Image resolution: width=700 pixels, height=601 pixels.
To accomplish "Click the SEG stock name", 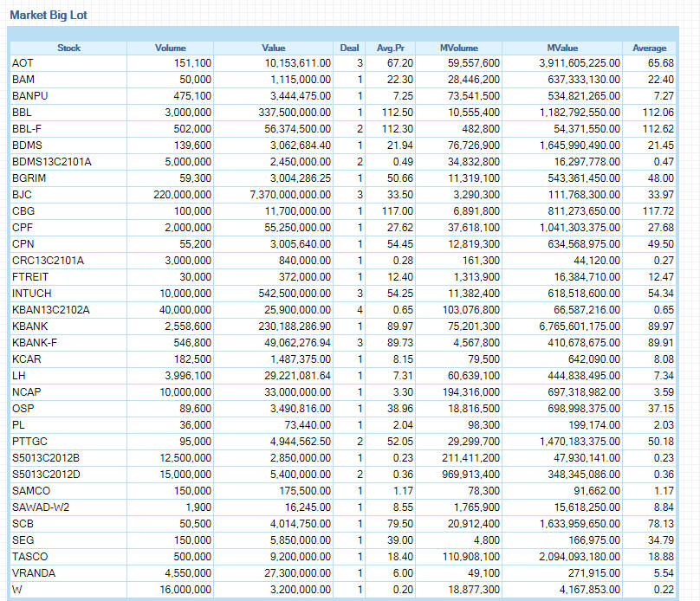I will (23, 540).
